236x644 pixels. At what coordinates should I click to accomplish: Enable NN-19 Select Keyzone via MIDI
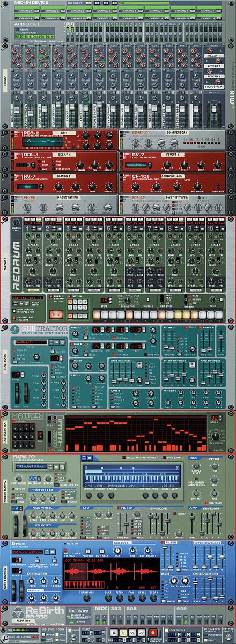pos(124,457)
